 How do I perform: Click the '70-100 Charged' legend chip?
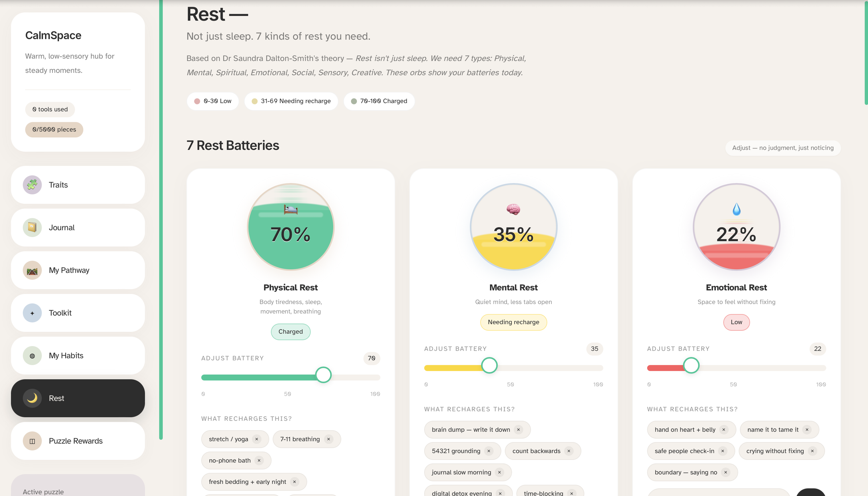point(379,101)
